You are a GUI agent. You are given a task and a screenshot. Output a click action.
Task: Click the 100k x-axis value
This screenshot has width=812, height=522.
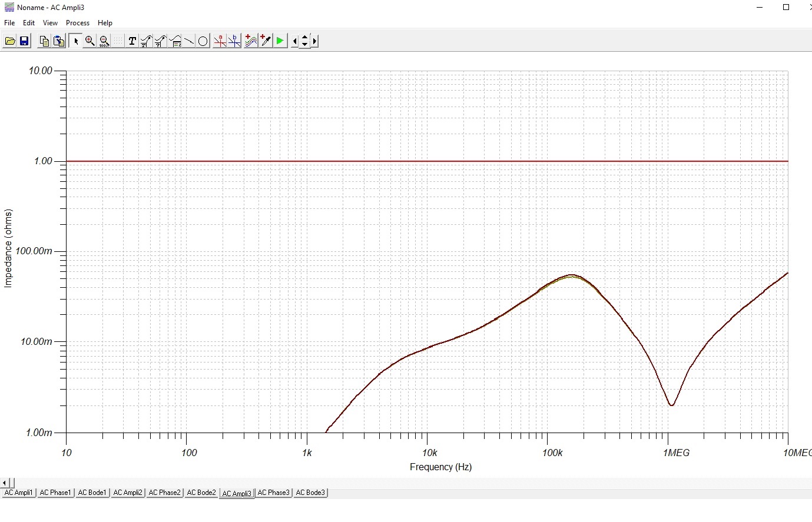click(552, 453)
